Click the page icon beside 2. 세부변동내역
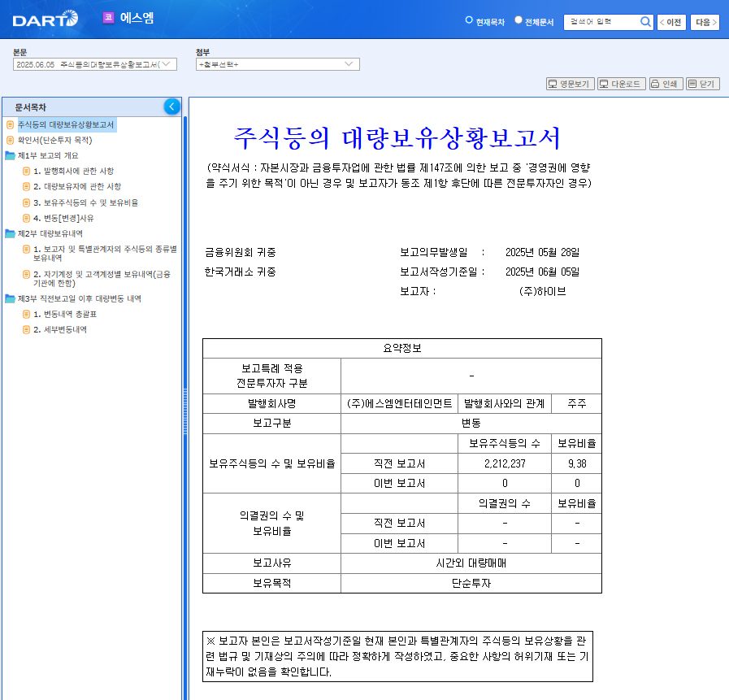 point(27,330)
